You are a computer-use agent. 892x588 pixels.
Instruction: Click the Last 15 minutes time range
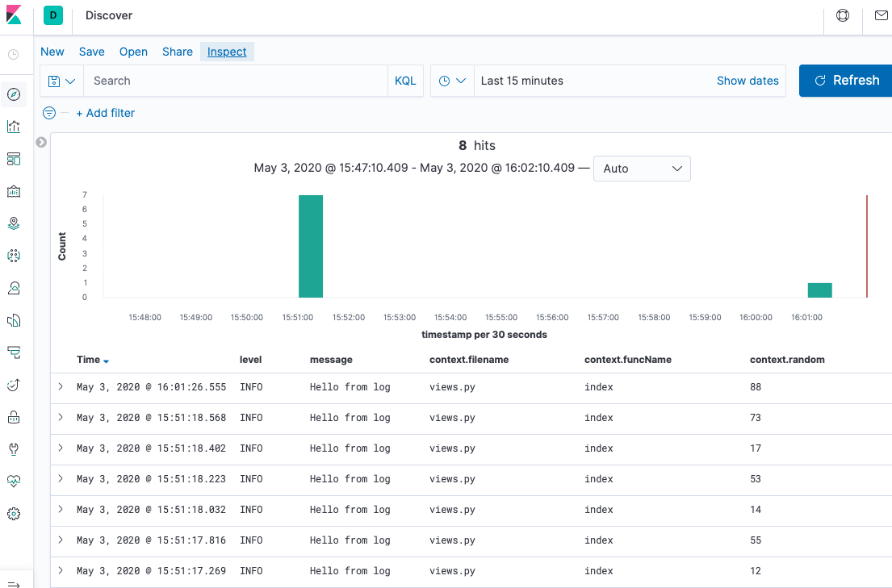521,81
